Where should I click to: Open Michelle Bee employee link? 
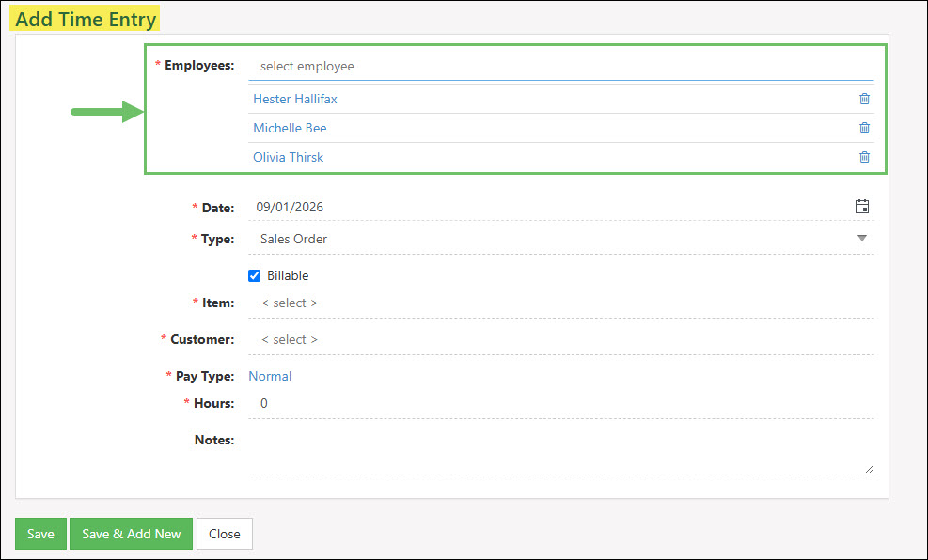click(x=290, y=128)
